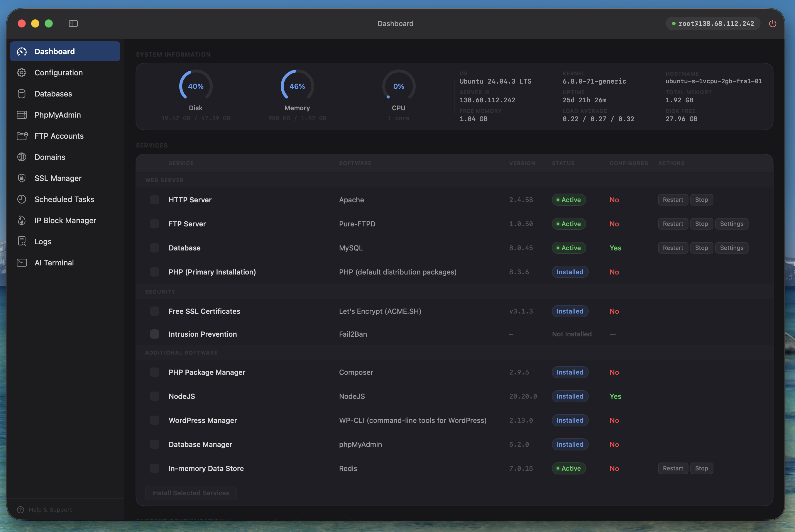Check the HTTP Server service checkbox
This screenshot has width=795, height=532.
154,200
